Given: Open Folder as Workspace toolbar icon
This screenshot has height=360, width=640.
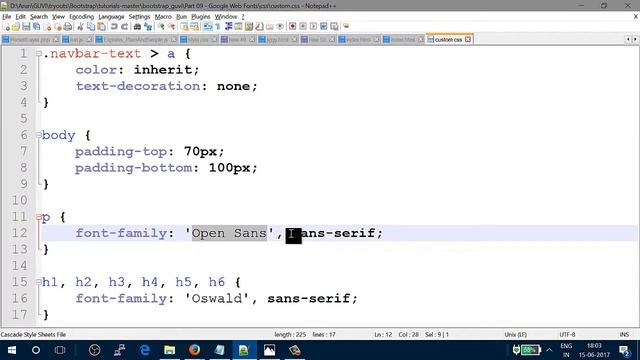Looking at the screenshot, I should point(269,27).
